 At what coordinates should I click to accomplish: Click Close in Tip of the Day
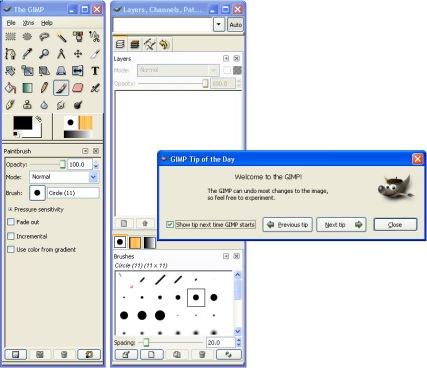(395, 225)
